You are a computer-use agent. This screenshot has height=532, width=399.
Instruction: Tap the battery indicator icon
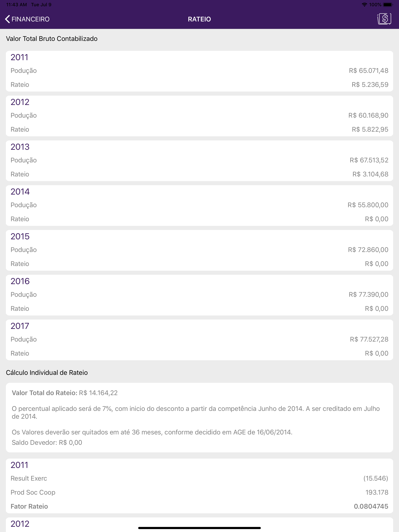388,4
